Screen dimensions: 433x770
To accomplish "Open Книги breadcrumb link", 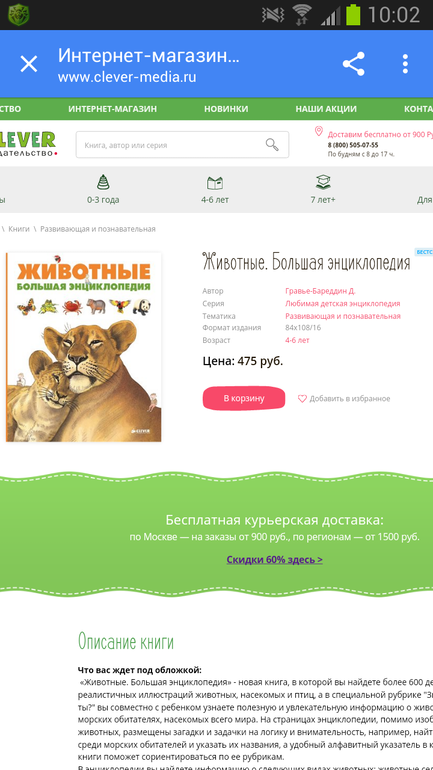I will coord(19,229).
